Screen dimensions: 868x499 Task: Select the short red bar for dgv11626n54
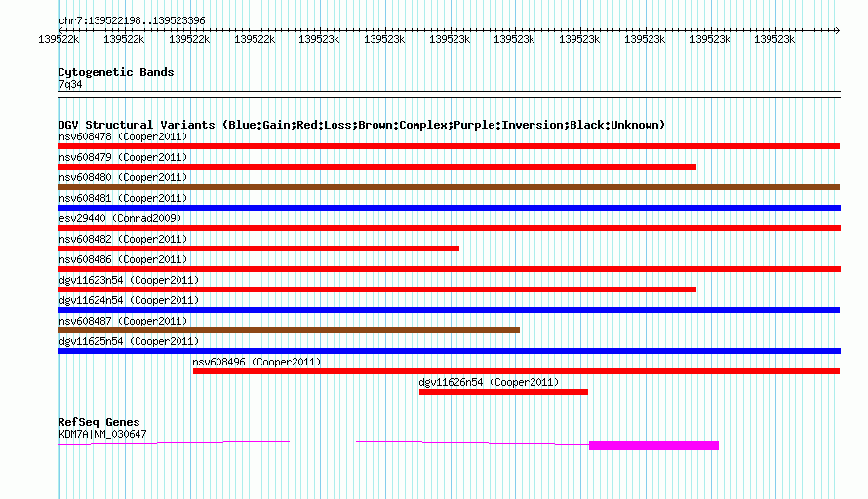[504, 392]
